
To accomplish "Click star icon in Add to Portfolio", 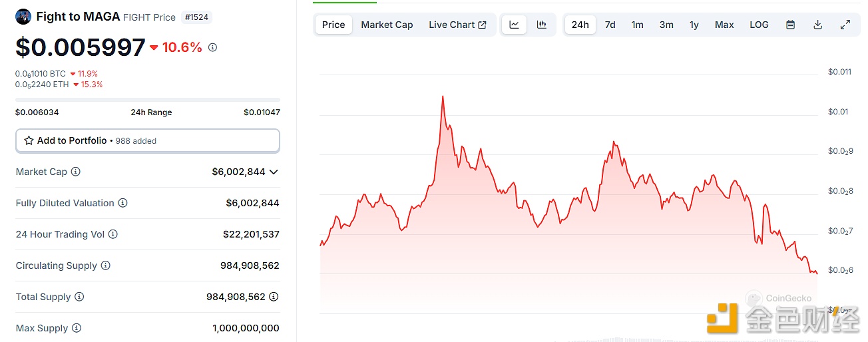I will click(x=29, y=140).
